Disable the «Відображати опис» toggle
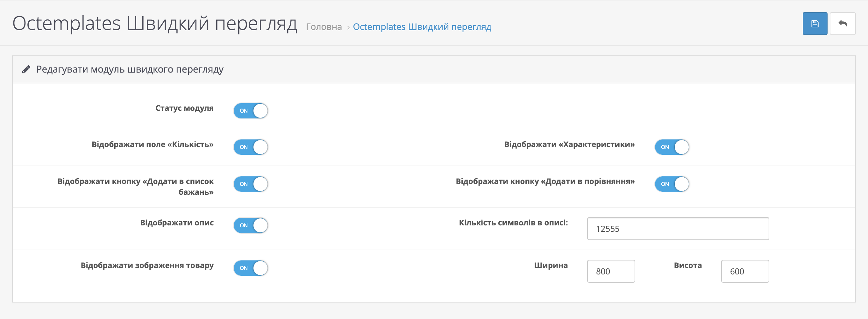The width and height of the screenshot is (868, 319). coord(251,226)
